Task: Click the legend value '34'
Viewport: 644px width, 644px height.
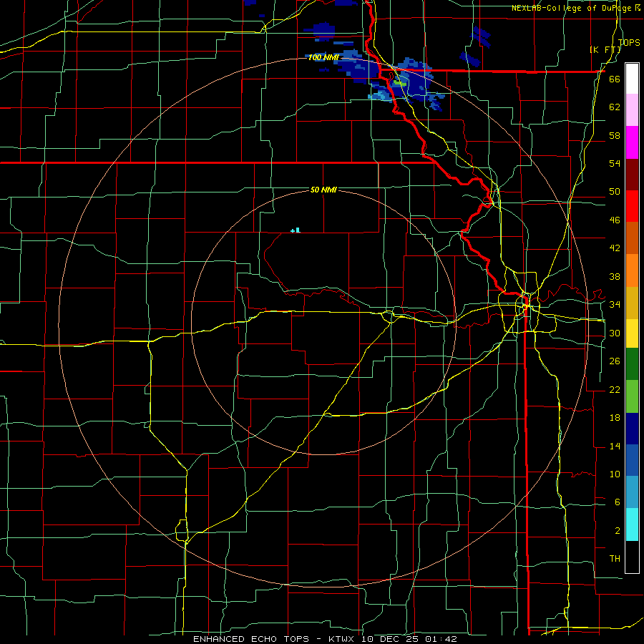Action: coord(615,305)
